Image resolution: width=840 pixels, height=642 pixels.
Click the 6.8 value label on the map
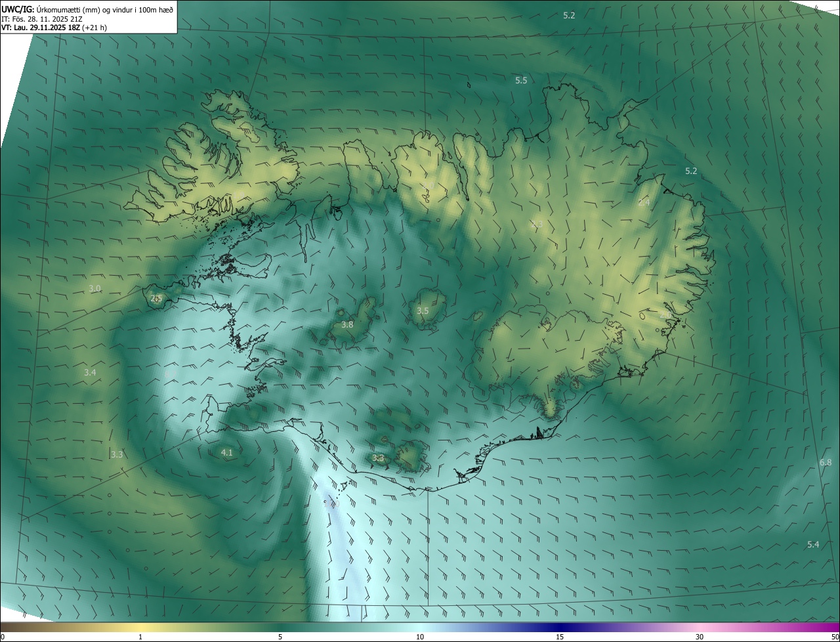(826, 463)
